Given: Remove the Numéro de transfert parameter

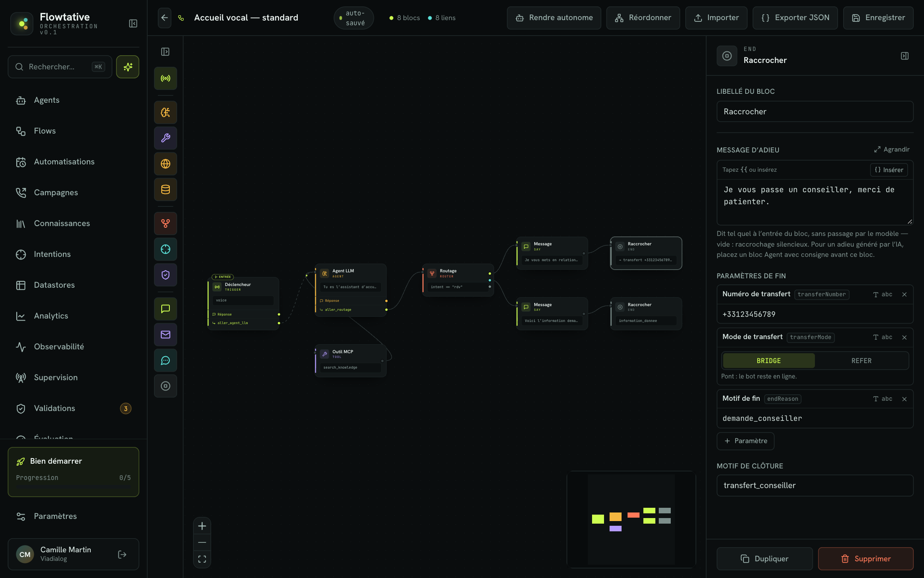Looking at the screenshot, I should (905, 295).
